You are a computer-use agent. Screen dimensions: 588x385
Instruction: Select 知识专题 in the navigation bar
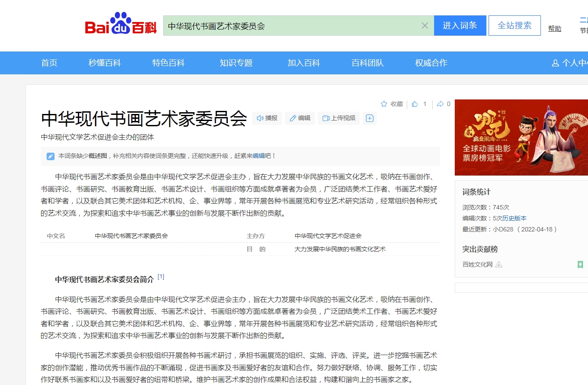pos(236,63)
